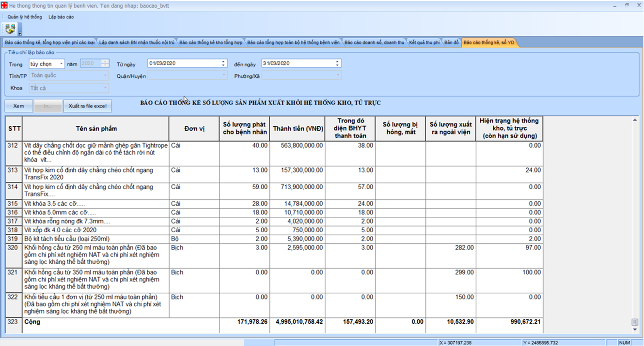This screenshot has height=346, width=644.
Task: Open Báo cáo tổng hợp toàn bộ hệ thống bệnh viện tab
Action: click(294, 43)
